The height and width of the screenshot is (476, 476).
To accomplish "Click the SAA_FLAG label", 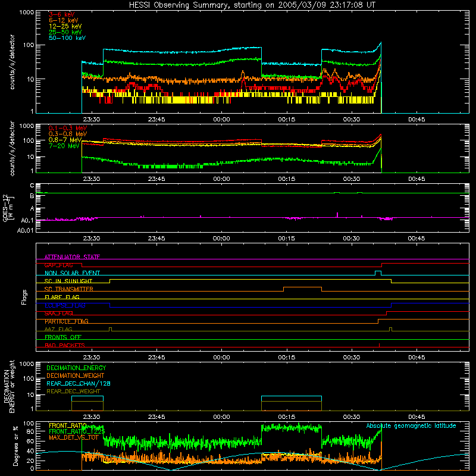I will pos(58,314).
